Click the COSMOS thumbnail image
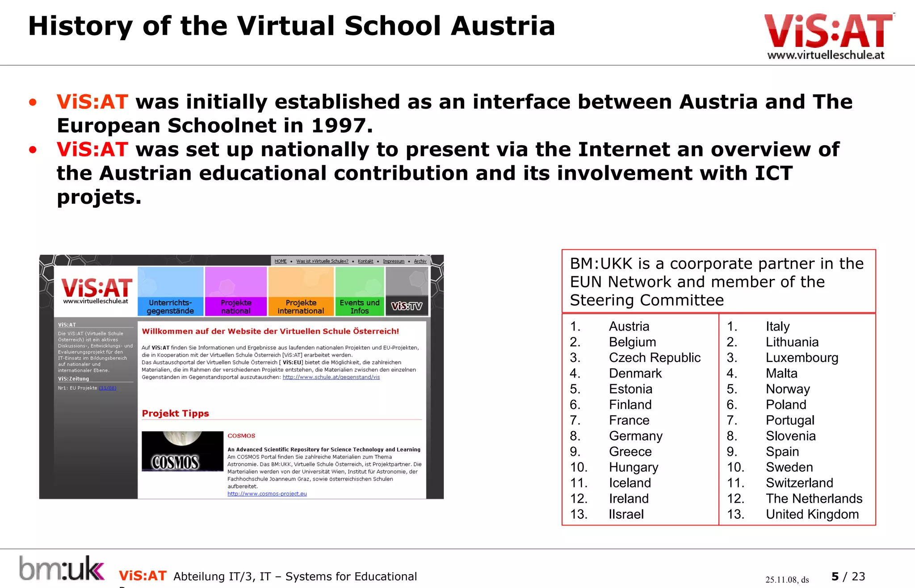 point(182,451)
